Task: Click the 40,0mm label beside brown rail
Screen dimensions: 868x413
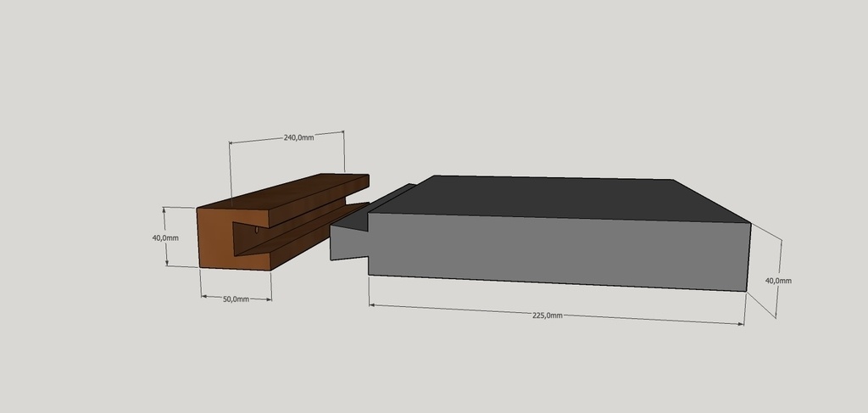Action: pos(165,237)
